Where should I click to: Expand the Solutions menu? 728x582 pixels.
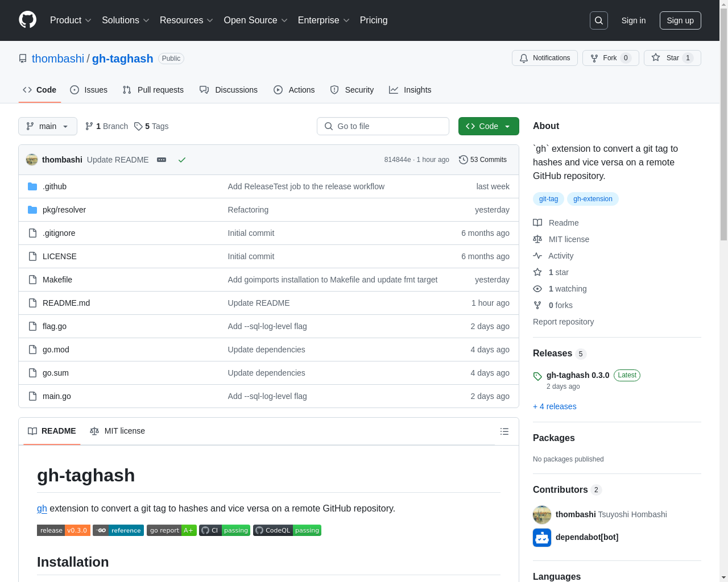tap(126, 20)
